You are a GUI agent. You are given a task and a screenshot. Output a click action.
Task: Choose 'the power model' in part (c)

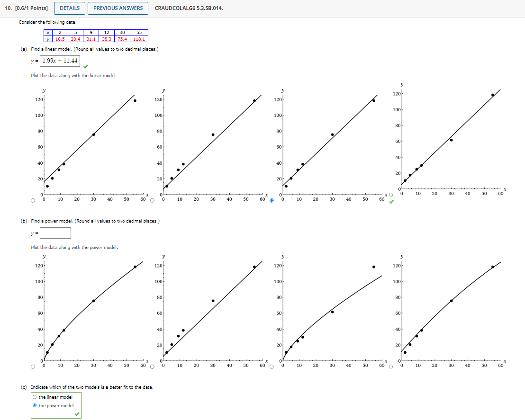click(34, 405)
